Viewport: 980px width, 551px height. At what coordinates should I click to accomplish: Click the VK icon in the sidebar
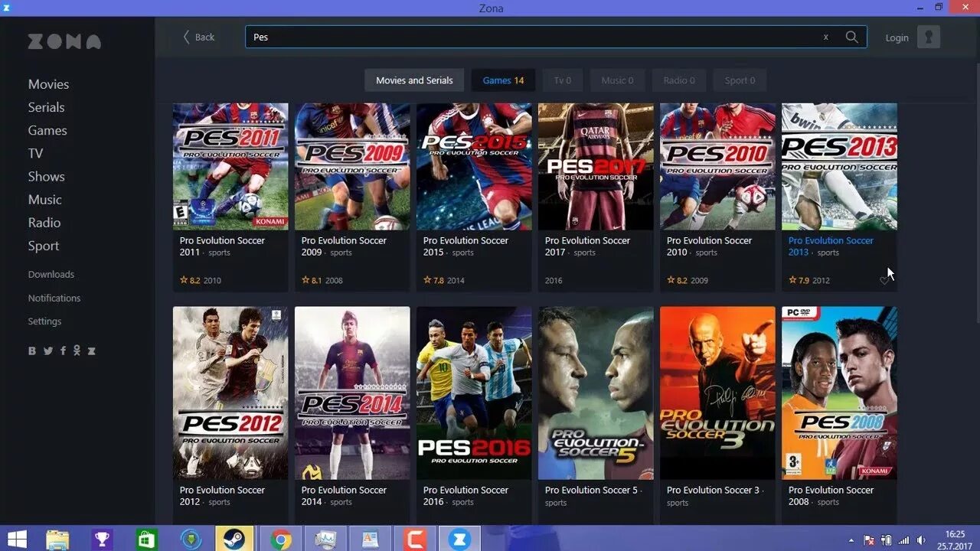click(32, 351)
